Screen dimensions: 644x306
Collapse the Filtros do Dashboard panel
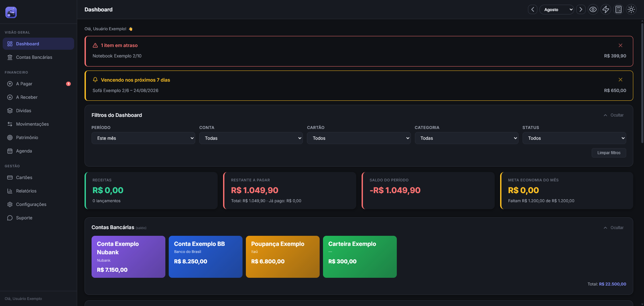tap(613, 115)
